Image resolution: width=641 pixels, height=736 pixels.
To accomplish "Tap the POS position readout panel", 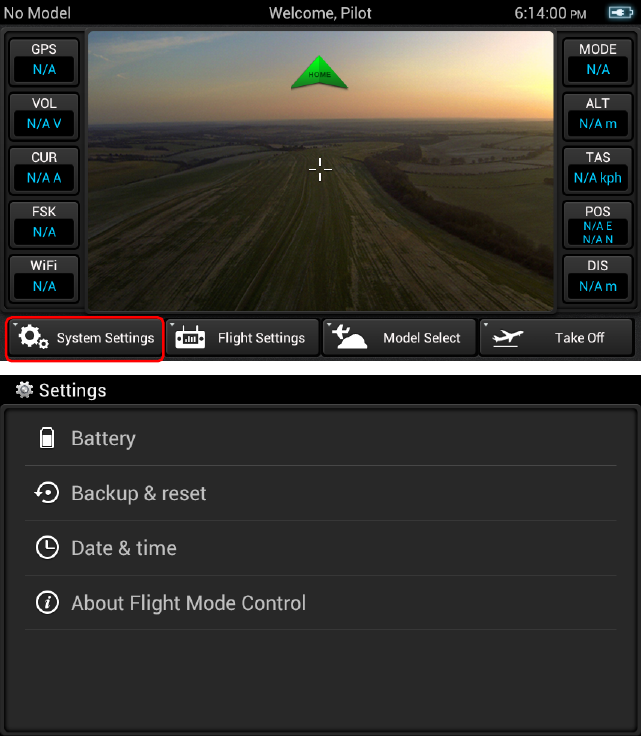I will pos(597,224).
